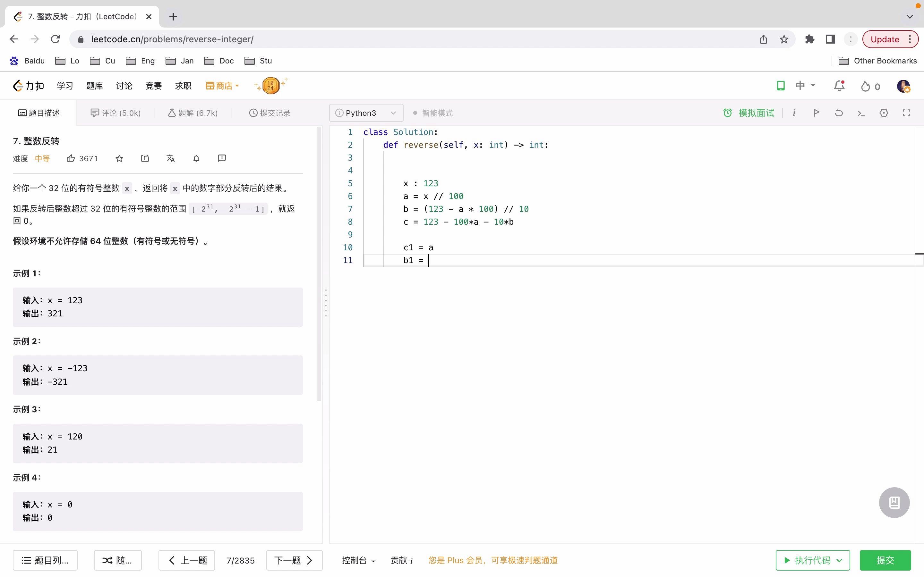Expand the 控制台 console dropdown
Viewport: 924px width, 577px height.
tap(358, 560)
